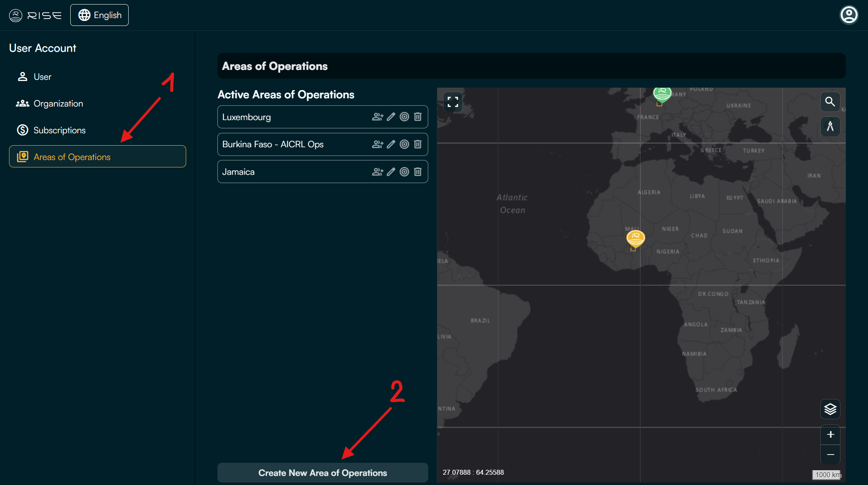The image size is (868, 485).
Task: Click the RISE logo in the header
Action: point(35,15)
